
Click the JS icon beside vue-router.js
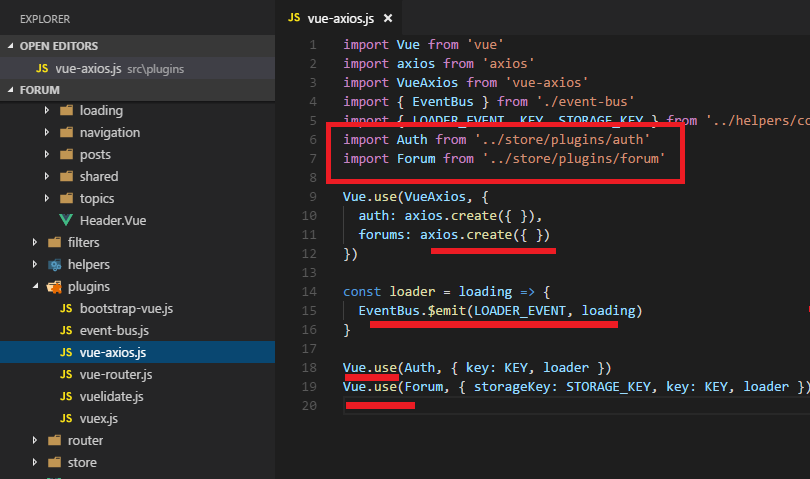[66, 374]
